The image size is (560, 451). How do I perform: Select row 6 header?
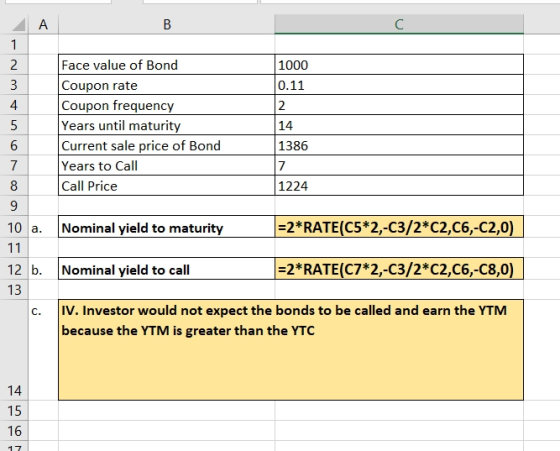(14, 145)
